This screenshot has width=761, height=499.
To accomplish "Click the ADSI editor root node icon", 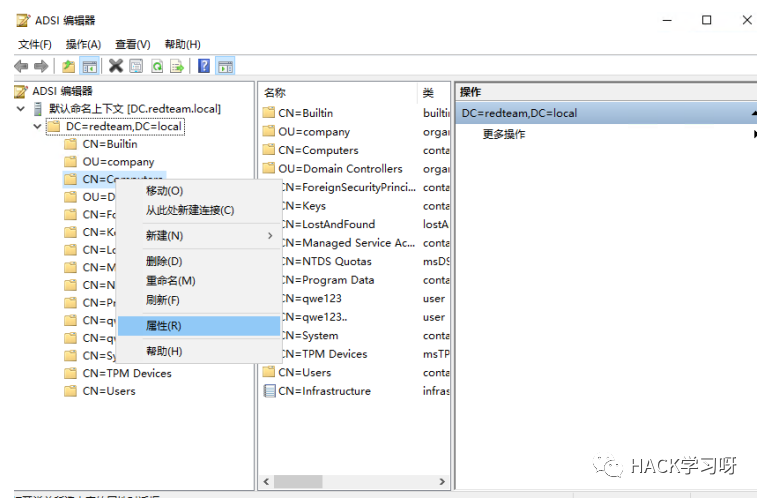I will (x=21, y=91).
